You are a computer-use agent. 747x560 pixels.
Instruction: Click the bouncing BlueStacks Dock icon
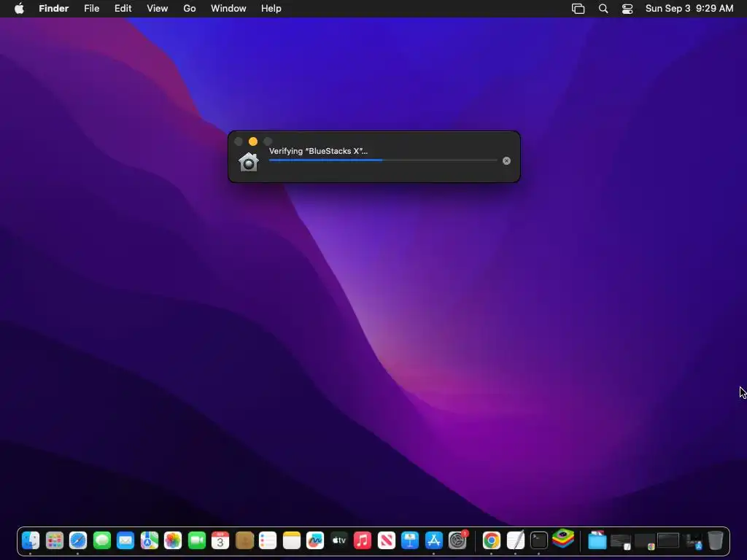[563, 538]
